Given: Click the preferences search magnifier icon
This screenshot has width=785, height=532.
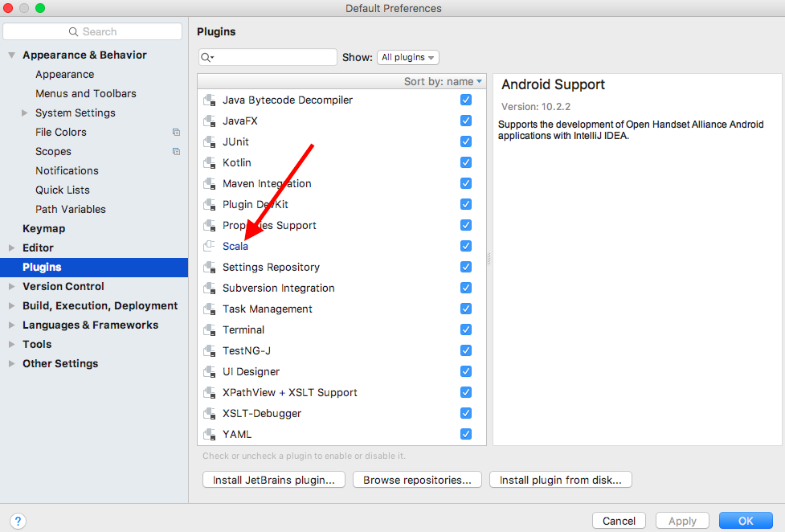Looking at the screenshot, I should coord(73,31).
